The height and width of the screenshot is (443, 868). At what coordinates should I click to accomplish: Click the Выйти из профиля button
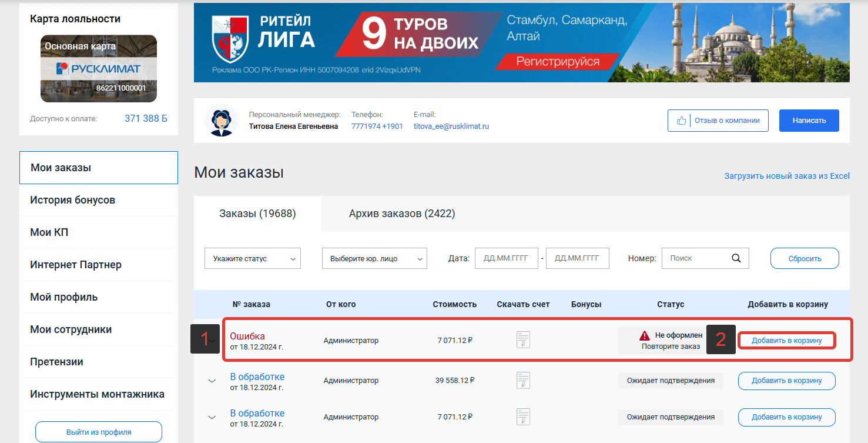[99, 432]
